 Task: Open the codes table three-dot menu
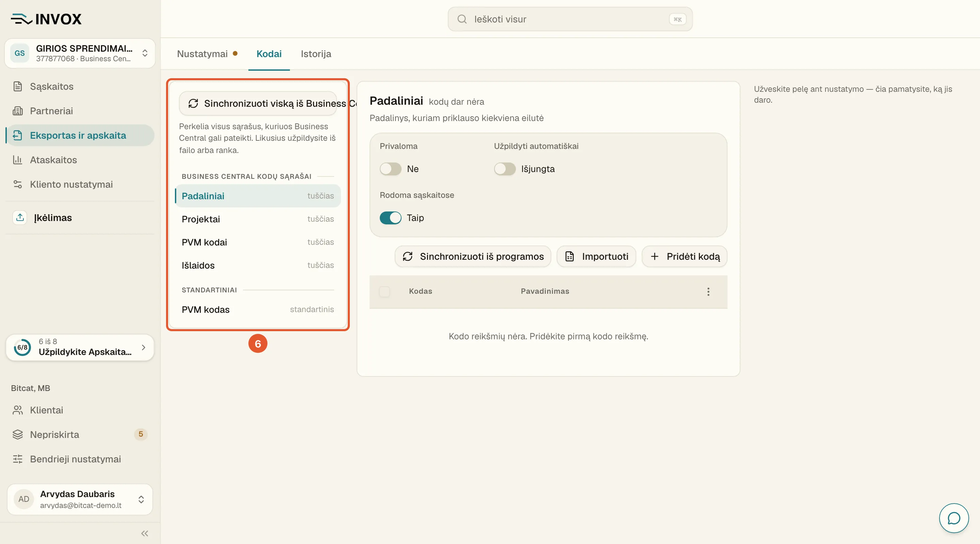(x=708, y=292)
